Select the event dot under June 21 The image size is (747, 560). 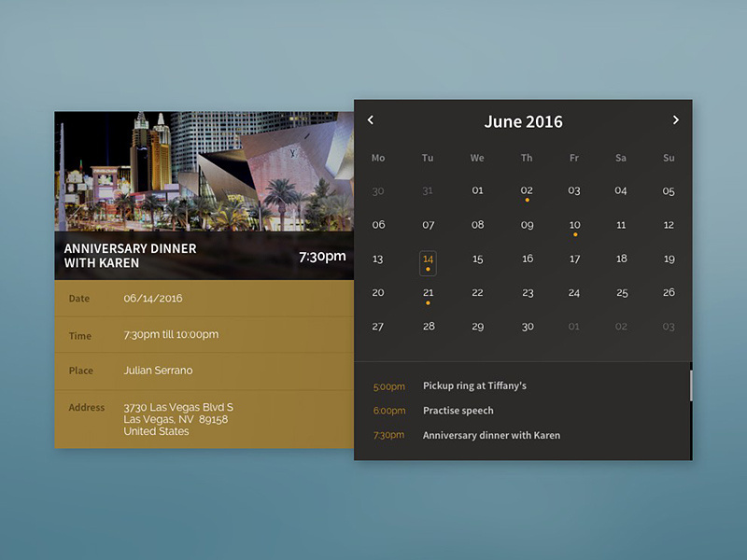(430, 301)
